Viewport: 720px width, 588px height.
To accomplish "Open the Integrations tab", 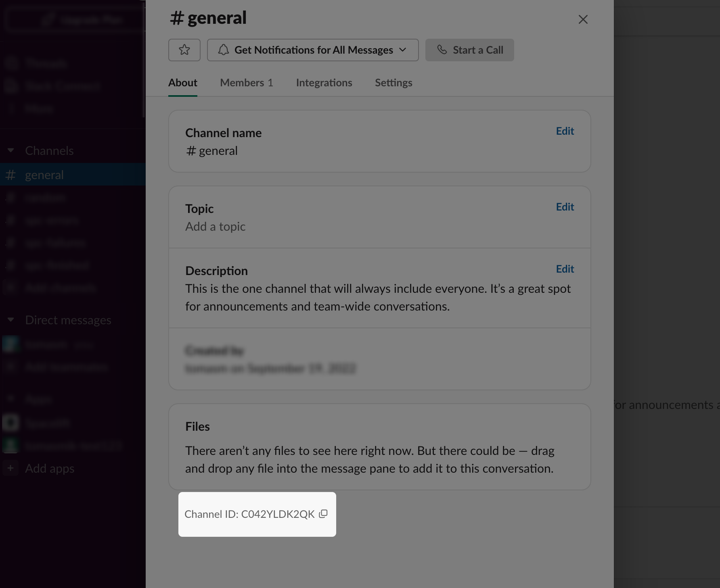I will pos(324,83).
